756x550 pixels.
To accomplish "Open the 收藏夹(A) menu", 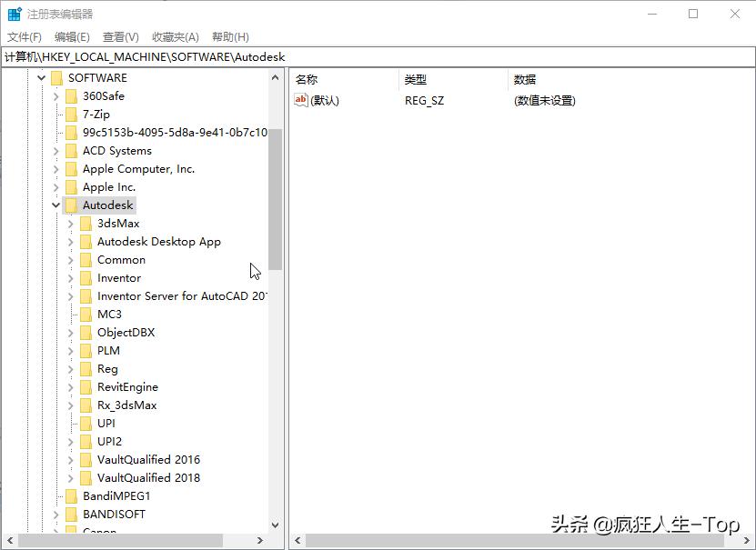I will tap(175, 36).
